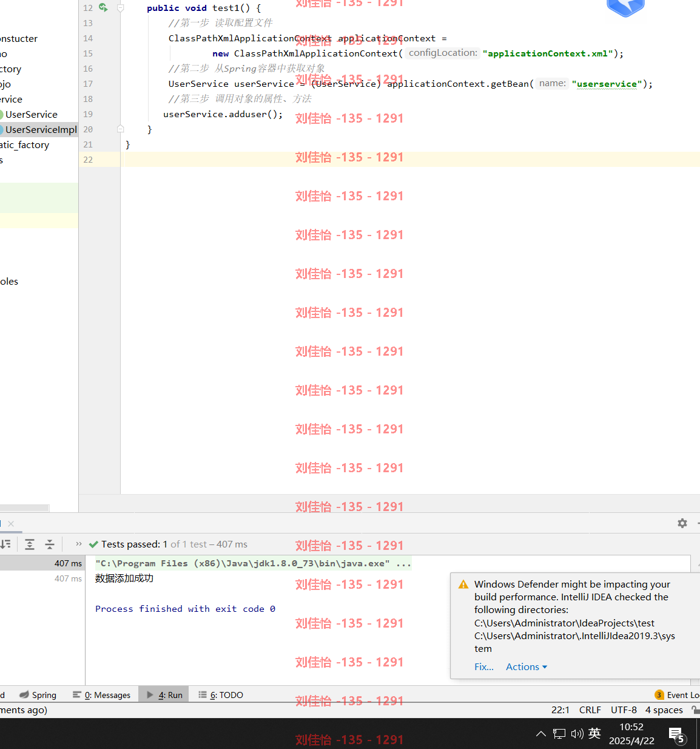The width and height of the screenshot is (700, 749).
Task: Click the Fix... link in Defender notification
Action: pyautogui.click(x=484, y=666)
